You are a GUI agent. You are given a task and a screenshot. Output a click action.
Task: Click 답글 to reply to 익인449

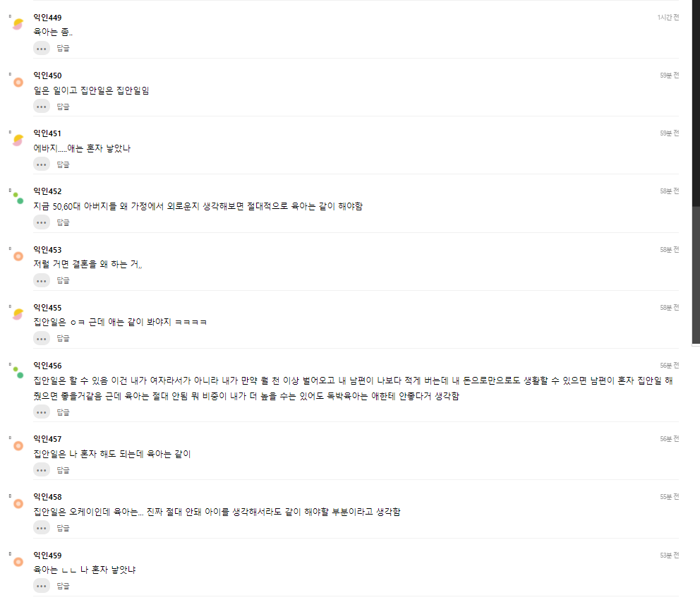[x=63, y=48]
